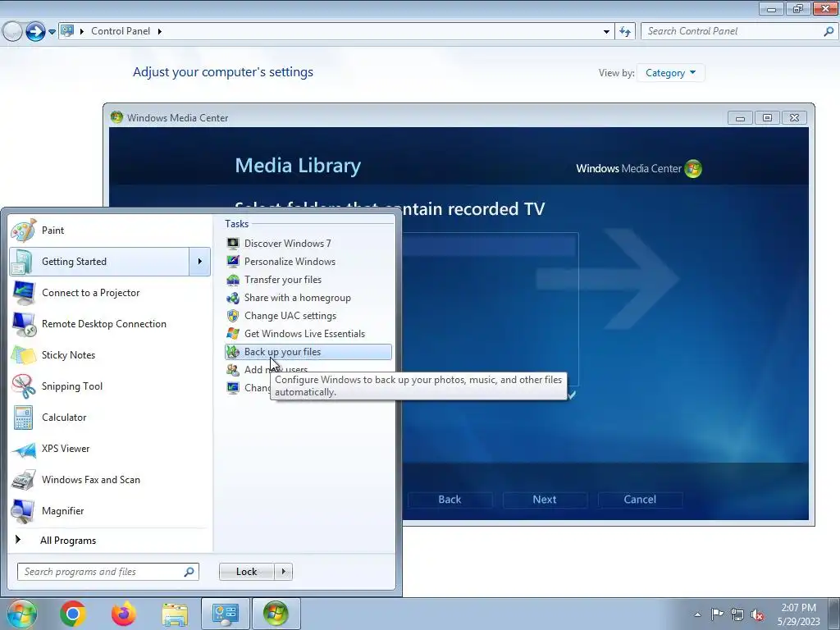Click the Forward navigation arrow

click(x=35, y=31)
